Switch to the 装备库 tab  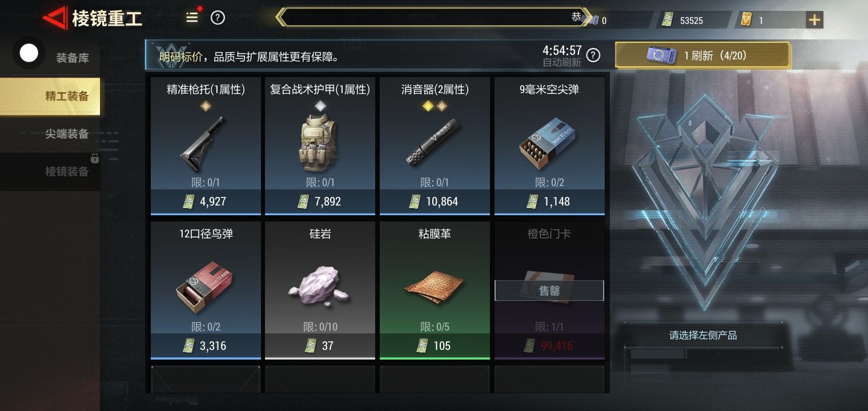coord(72,58)
